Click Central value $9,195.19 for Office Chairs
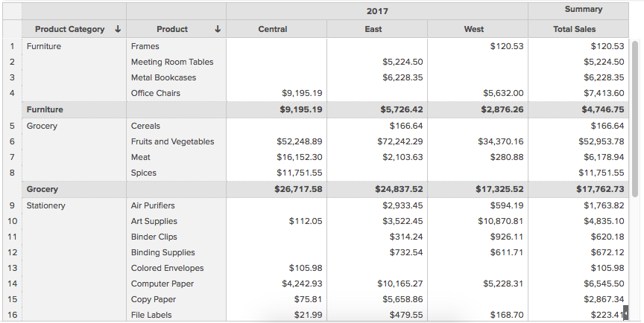 point(302,93)
